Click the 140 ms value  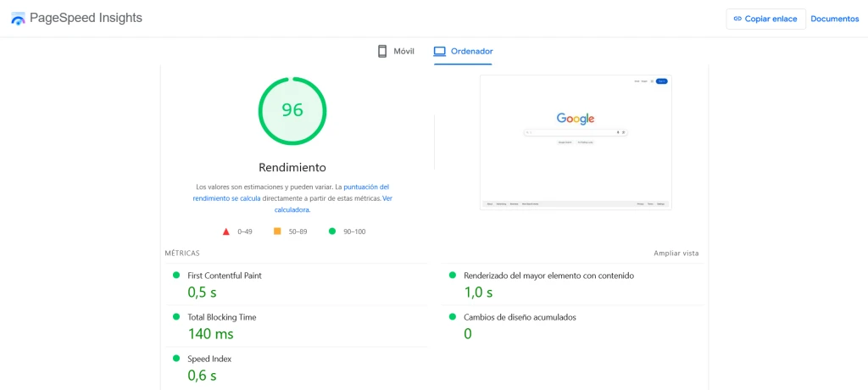click(x=210, y=334)
